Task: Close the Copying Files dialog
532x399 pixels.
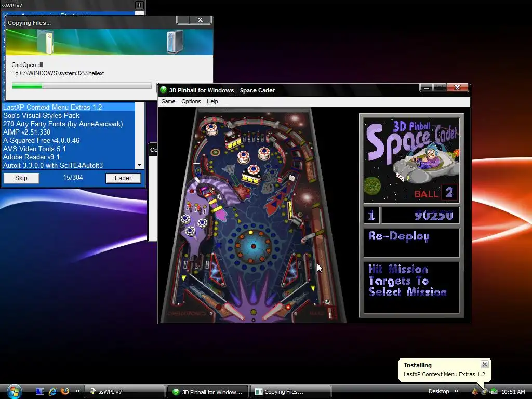Action: (200, 20)
